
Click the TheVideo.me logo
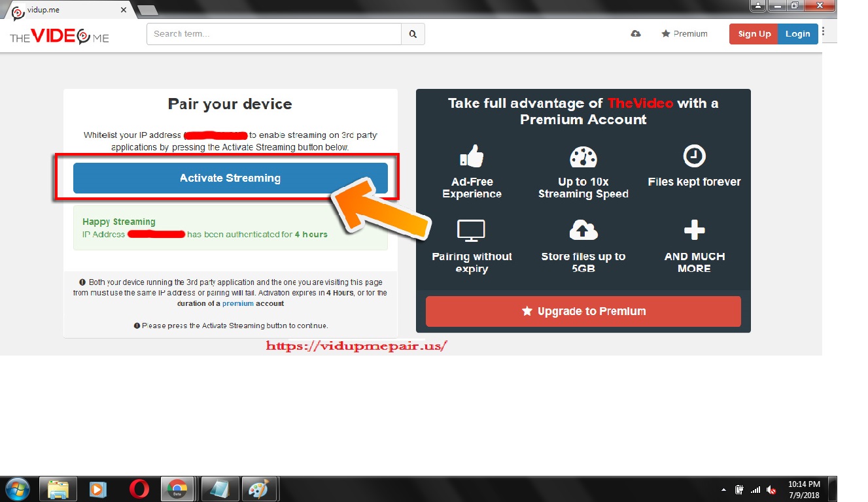[60, 36]
